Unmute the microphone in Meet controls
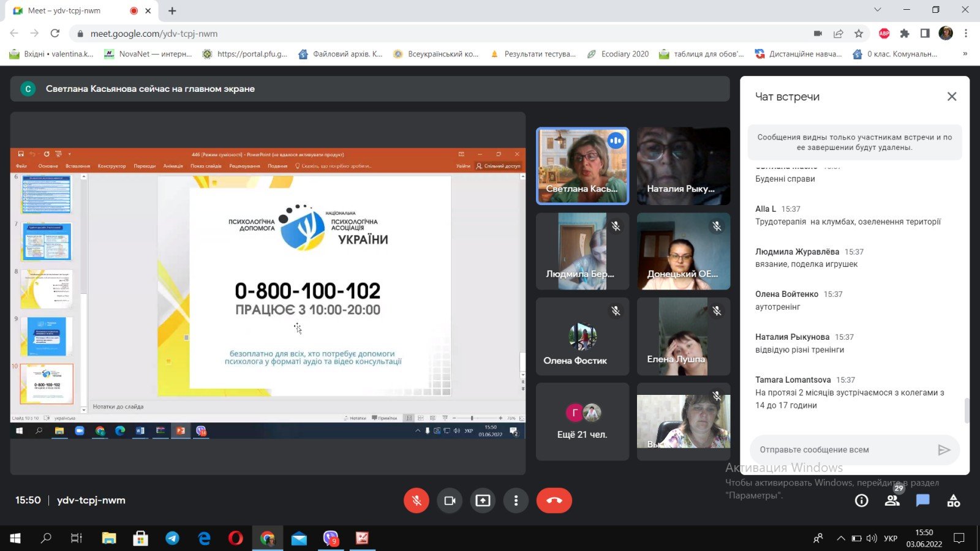Viewport: 980px width, 551px height. pyautogui.click(x=417, y=501)
